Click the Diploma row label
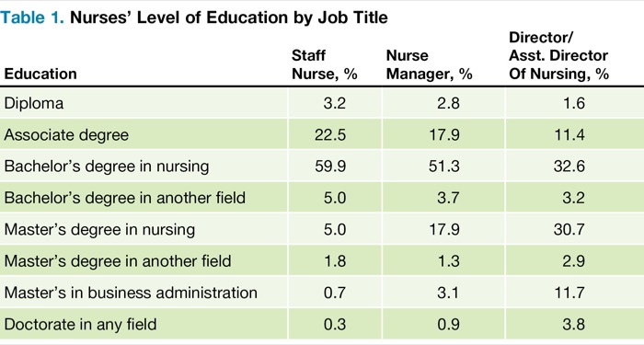This screenshot has height=345, width=644. (34, 103)
